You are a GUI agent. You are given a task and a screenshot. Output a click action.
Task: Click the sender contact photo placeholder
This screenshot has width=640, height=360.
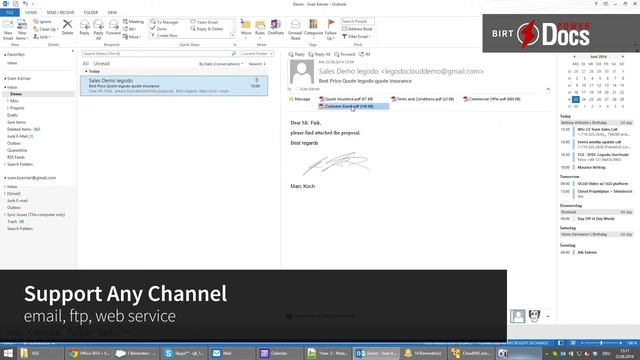(x=302, y=71)
